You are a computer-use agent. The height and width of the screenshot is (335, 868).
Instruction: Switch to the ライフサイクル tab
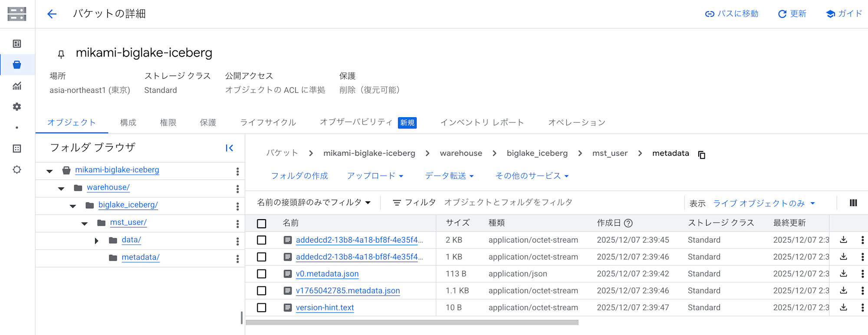click(x=268, y=123)
